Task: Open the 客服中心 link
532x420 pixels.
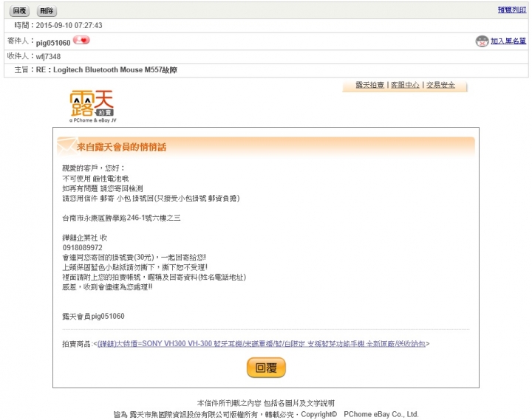Action: [x=405, y=85]
